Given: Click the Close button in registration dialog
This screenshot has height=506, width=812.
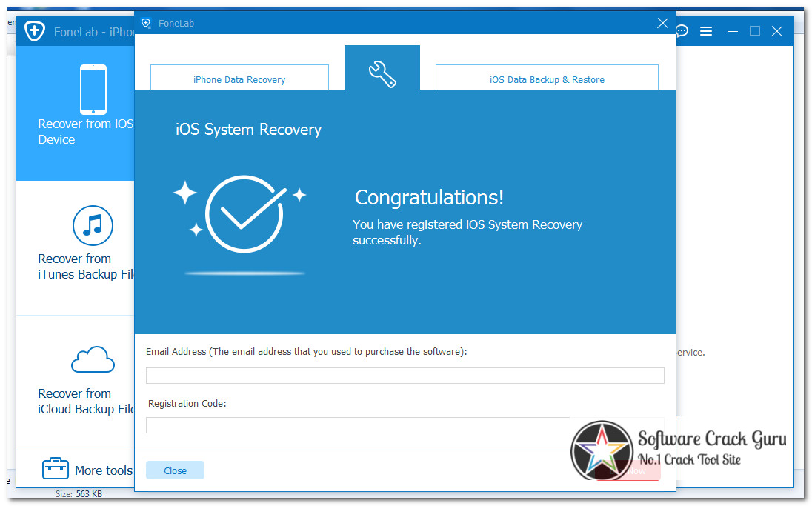Looking at the screenshot, I should coord(175,470).
